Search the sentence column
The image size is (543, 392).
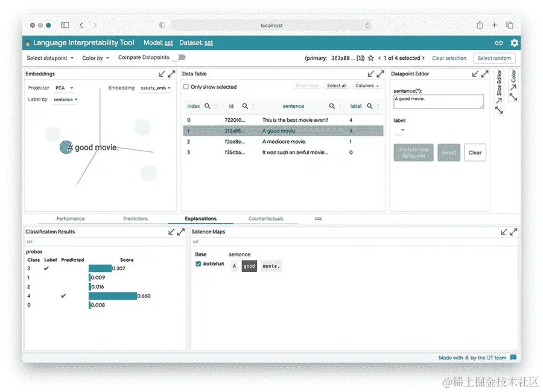332,106
